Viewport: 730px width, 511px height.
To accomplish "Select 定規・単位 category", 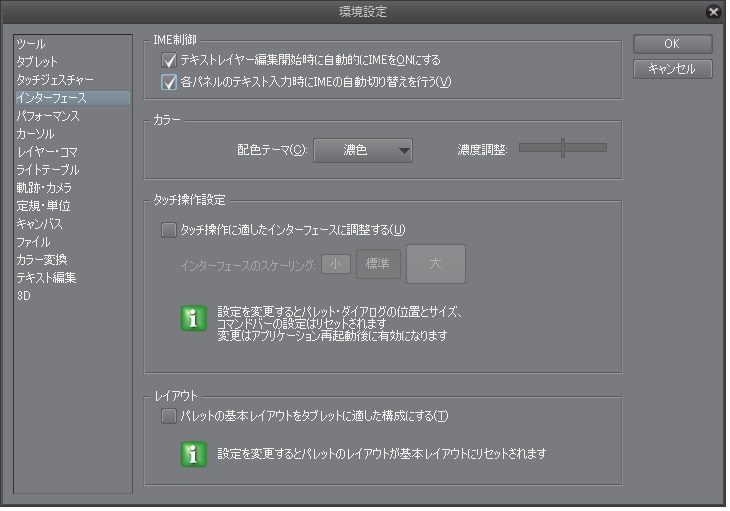I will tap(72, 206).
